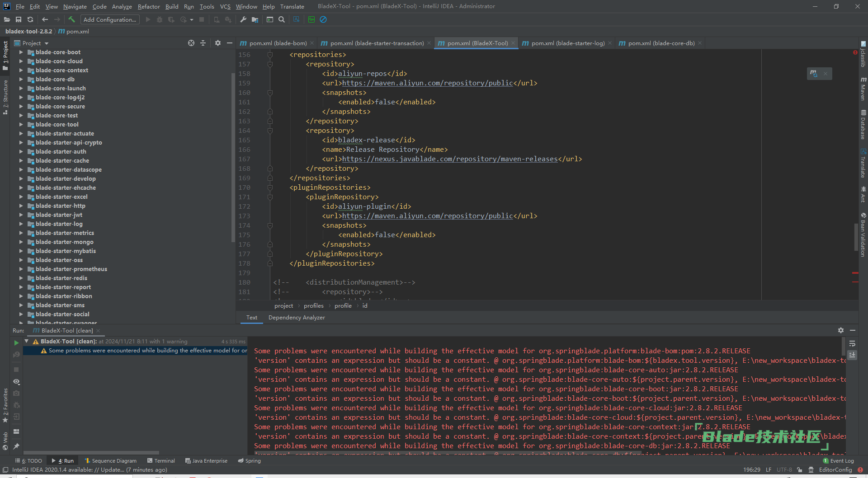Open the Event Log
Screen dimensions: 868x478
[x=839, y=460]
